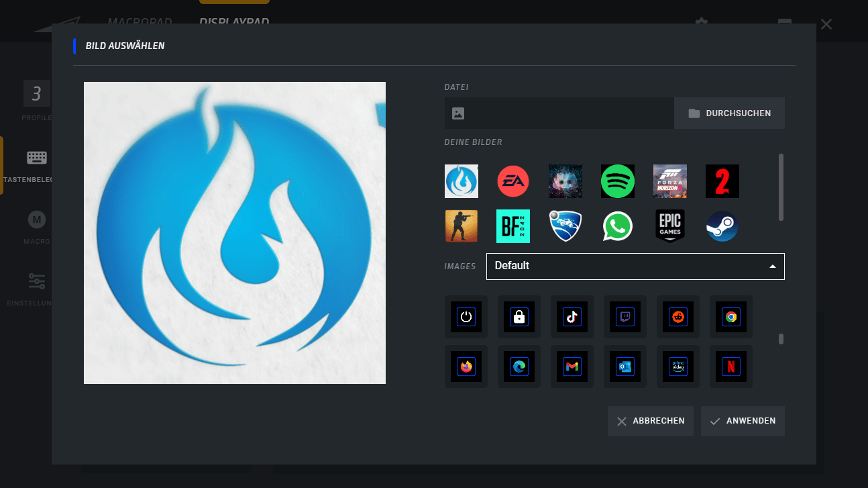Click the Deine Bilder scrollbar
868x488 pixels.
tap(781, 187)
